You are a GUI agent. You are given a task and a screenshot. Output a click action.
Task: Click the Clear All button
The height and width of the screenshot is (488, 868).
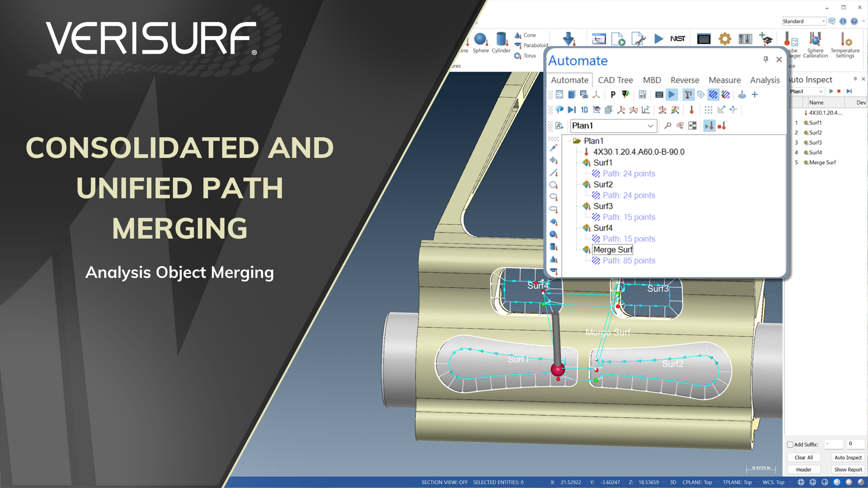(x=804, y=457)
